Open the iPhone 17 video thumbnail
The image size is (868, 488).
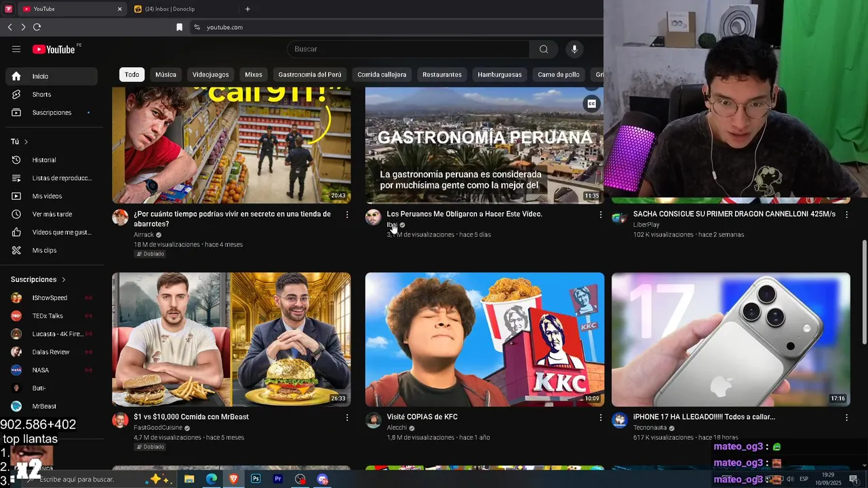pos(730,340)
